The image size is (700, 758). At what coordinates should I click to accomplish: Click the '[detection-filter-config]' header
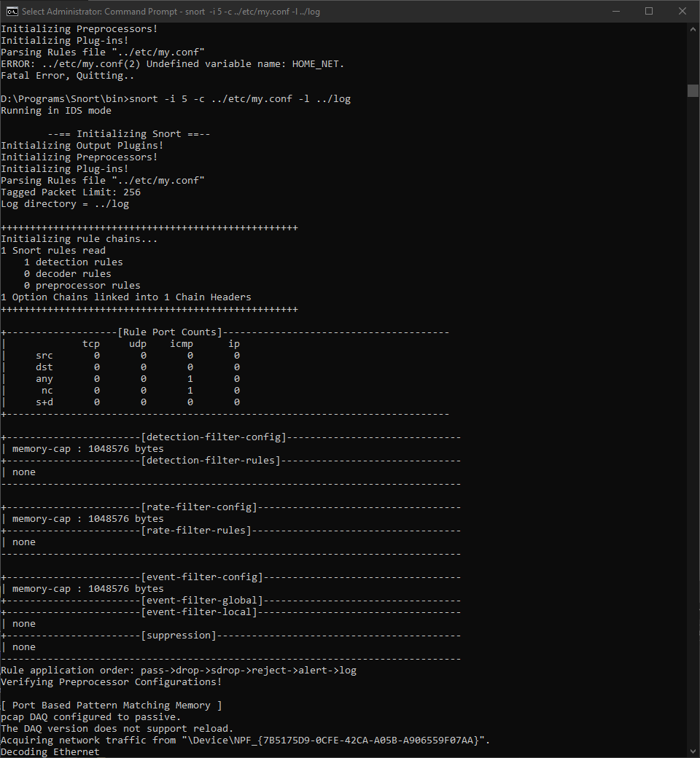tap(214, 437)
